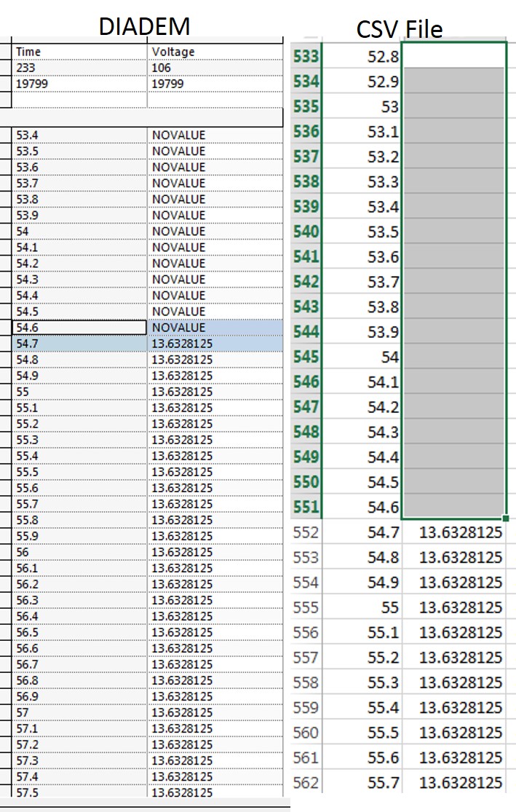516x812 pixels.
Task: Click the green fill handle of CSV selection
Action: tap(506, 519)
